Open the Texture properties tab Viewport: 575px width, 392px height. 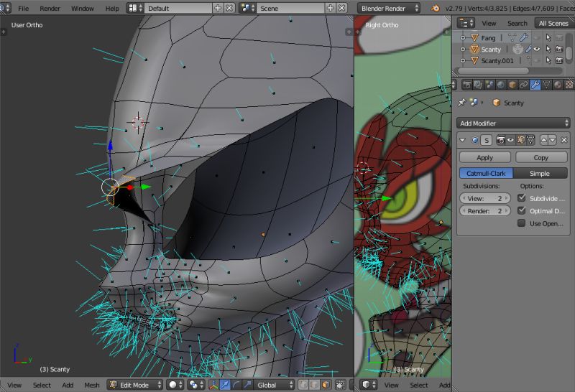click(x=569, y=85)
